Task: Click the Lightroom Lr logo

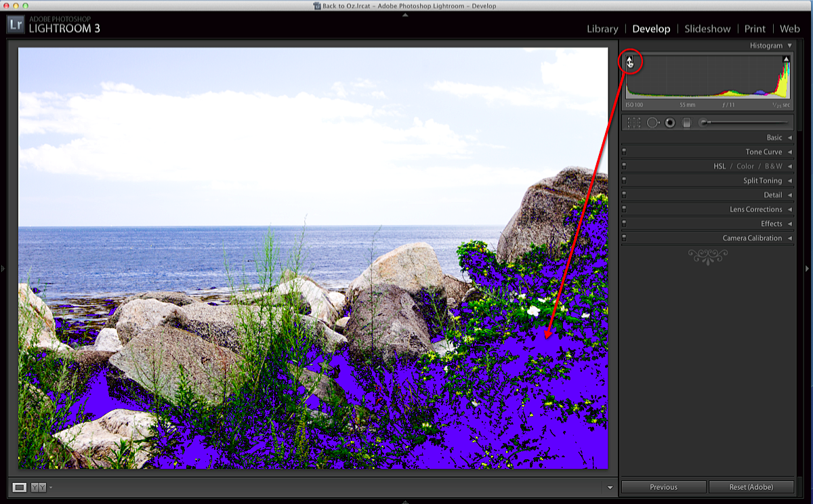Action: pyautogui.click(x=16, y=25)
